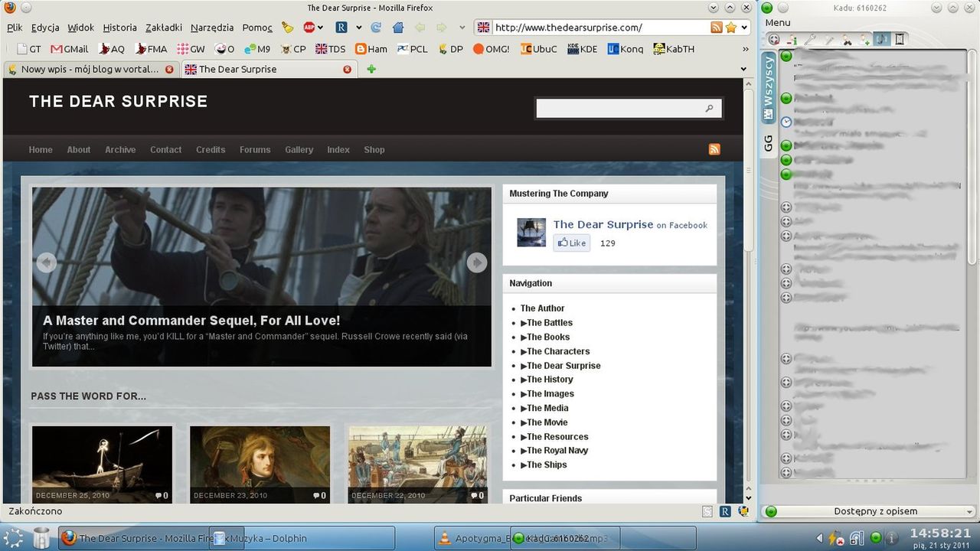
Task: Click the broom clear-history icon in Firefox
Action: pos(288,28)
